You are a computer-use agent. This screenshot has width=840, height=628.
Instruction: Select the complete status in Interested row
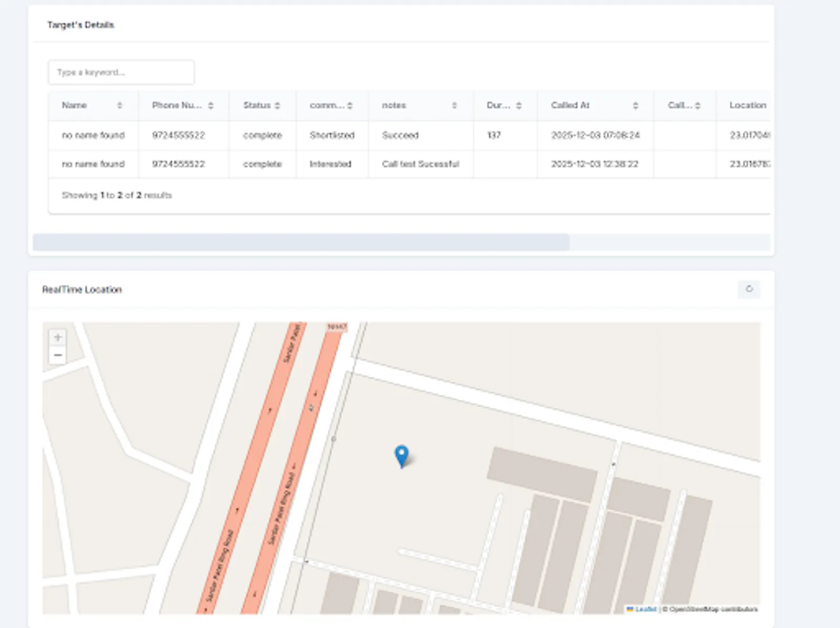[x=262, y=164]
